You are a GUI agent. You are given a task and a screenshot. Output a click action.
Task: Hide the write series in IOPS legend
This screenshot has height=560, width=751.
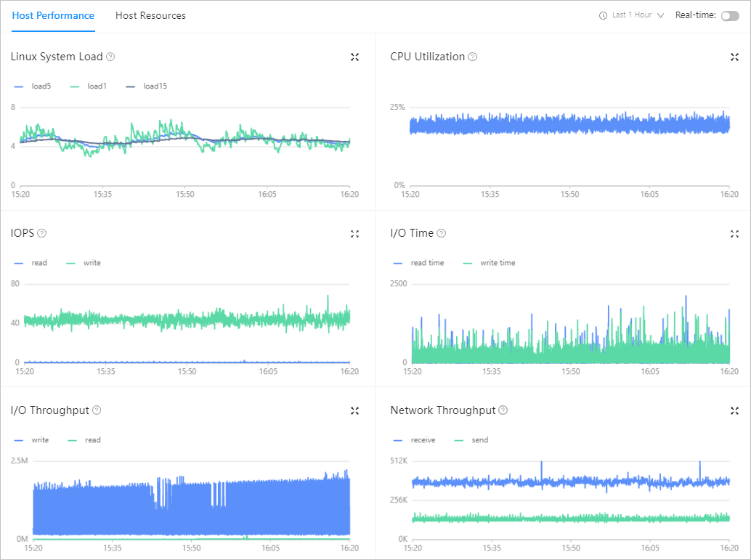pos(84,263)
